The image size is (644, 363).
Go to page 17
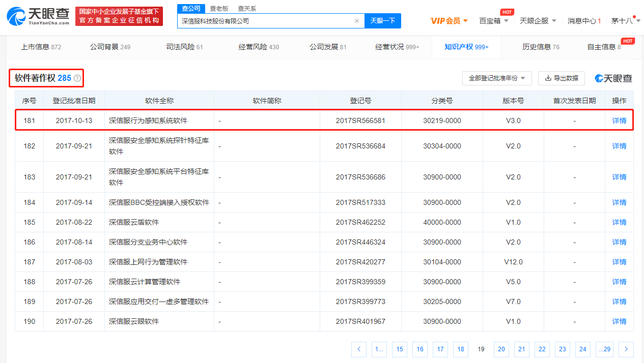click(440, 349)
